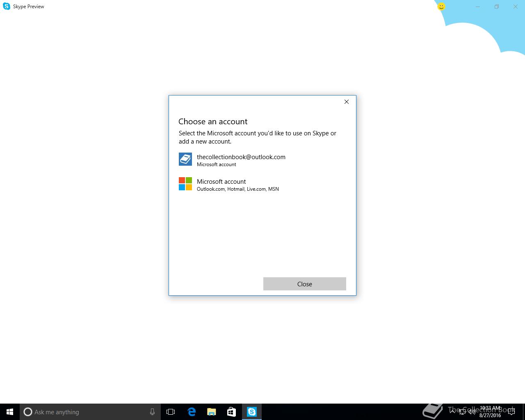The height and width of the screenshot is (420, 525).
Task: Click the blue book account avatar icon
Action: click(185, 159)
